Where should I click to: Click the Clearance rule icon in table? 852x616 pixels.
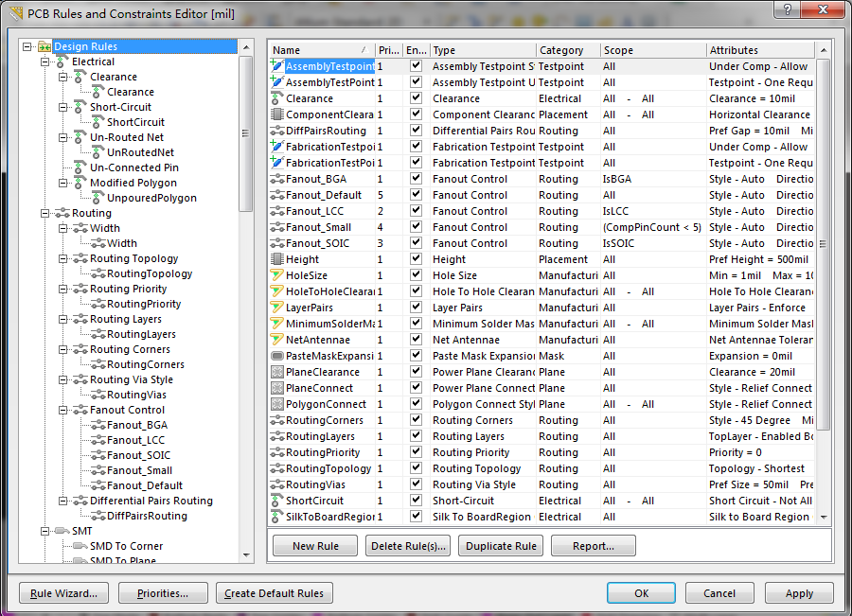pos(277,98)
